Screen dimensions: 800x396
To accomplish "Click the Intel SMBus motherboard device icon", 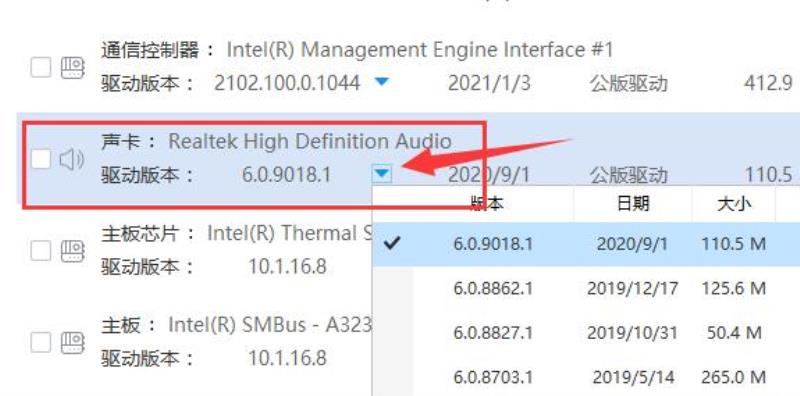I will coord(73,342).
